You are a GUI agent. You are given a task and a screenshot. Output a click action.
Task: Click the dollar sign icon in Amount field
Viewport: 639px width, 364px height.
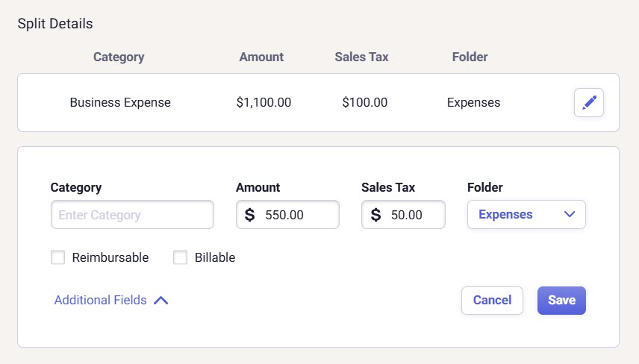click(249, 215)
